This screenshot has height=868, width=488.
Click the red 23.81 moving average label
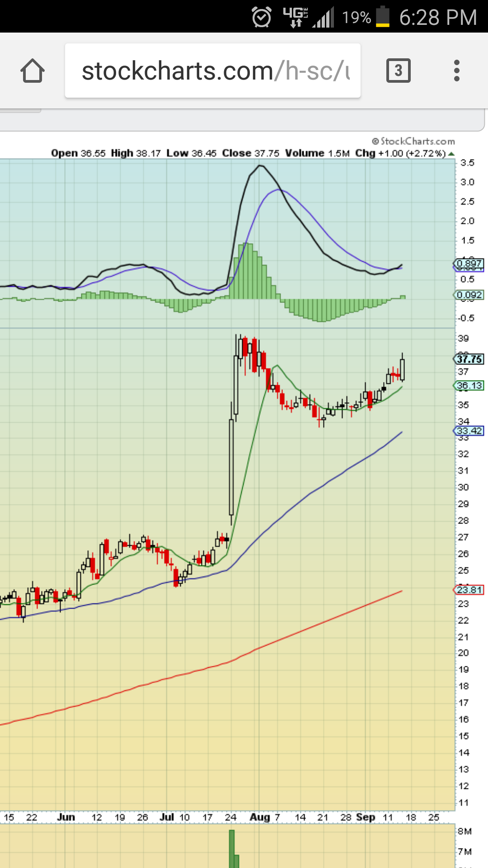click(x=469, y=590)
